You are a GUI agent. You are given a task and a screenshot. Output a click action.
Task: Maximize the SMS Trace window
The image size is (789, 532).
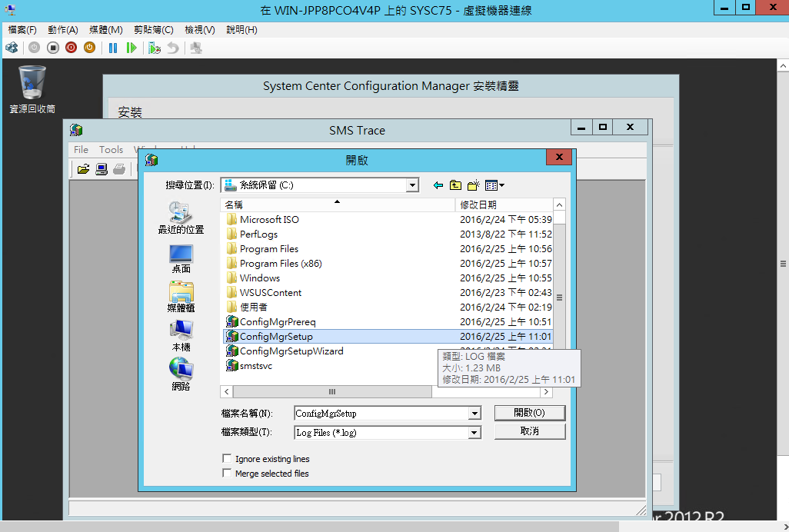(603, 127)
